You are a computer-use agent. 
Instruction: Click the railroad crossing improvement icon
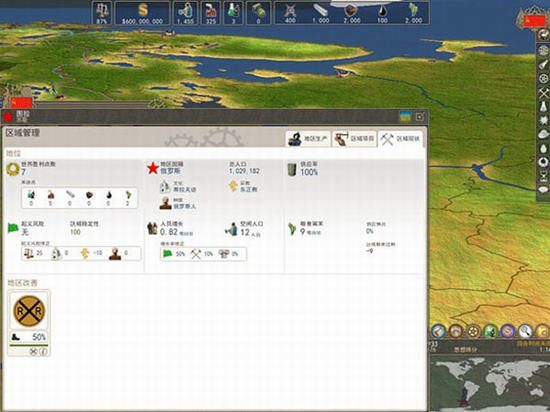click(x=29, y=311)
